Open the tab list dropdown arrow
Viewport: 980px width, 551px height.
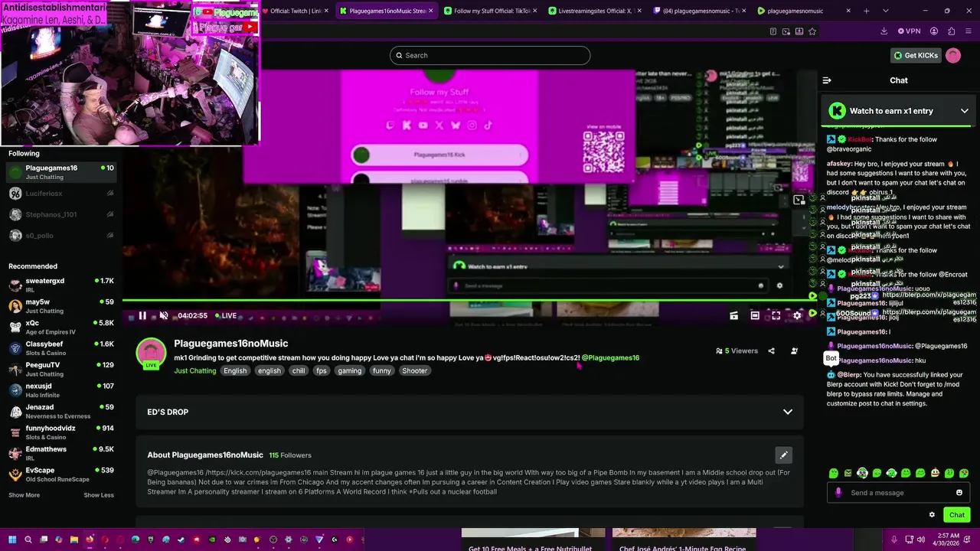(886, 11)
